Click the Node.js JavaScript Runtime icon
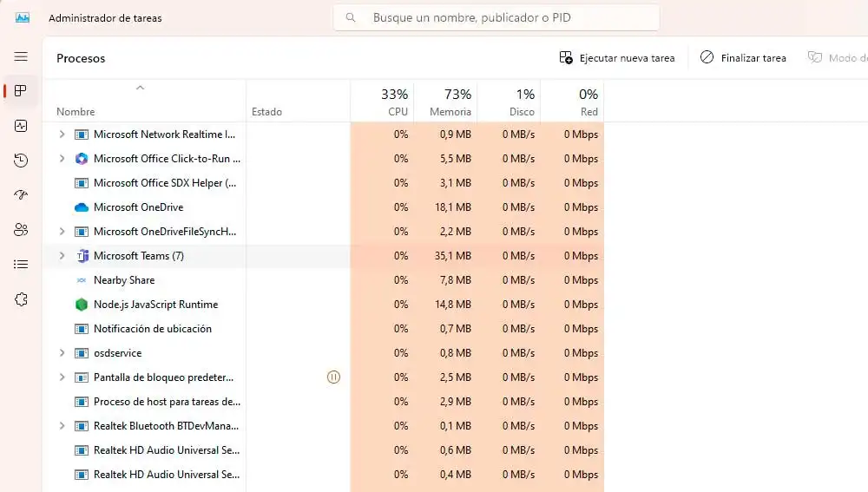This screenshot has width=868, height=492. click(x=82, y=305)
